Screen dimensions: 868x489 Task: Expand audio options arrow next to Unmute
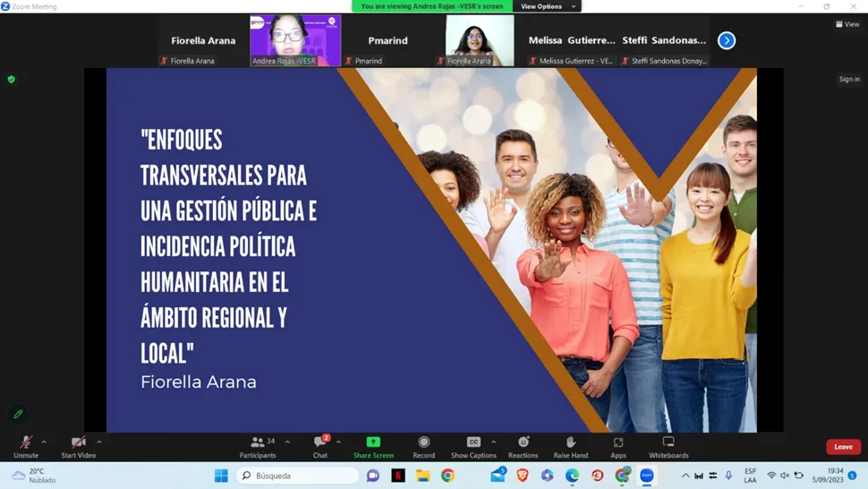pyautogui.click(x=44, y=442)
